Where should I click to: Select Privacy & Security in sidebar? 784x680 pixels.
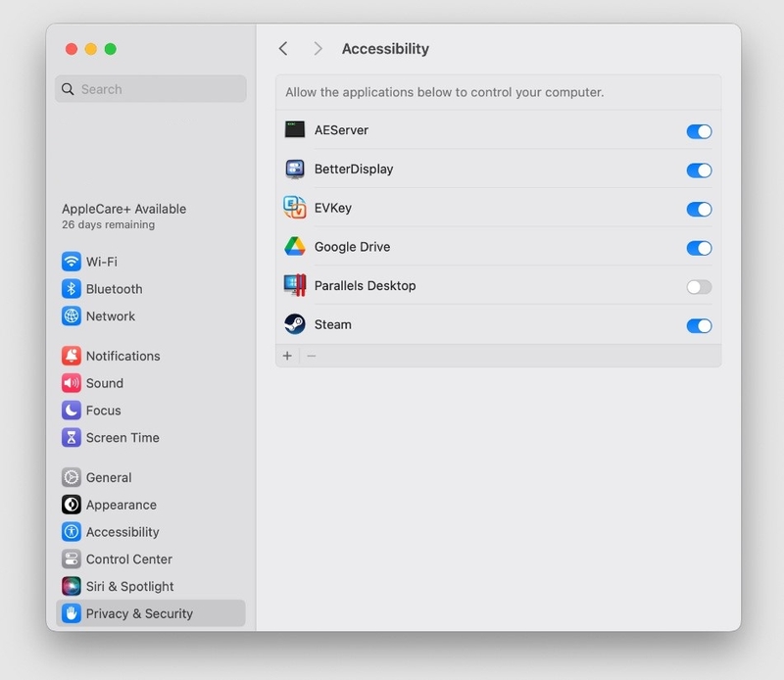[151, 613]
